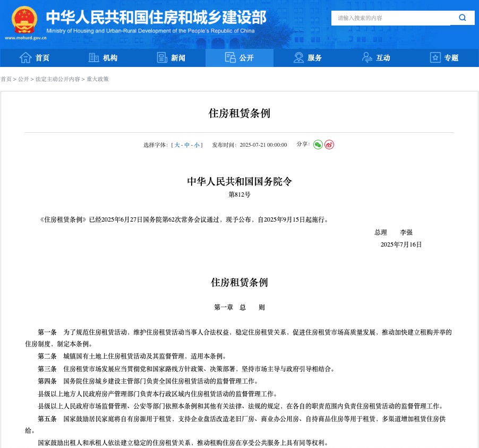Click the 新闻 newspaper icon

[x=162, y=57]
